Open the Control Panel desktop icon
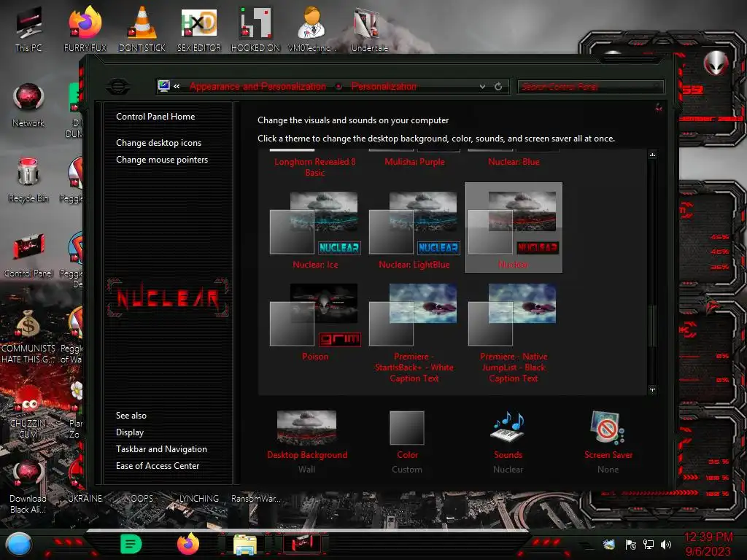The height and width of the screenshot is (560, 747). 28,255
